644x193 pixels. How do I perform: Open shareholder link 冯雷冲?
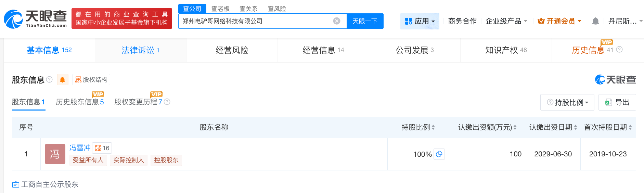(80, 148)
